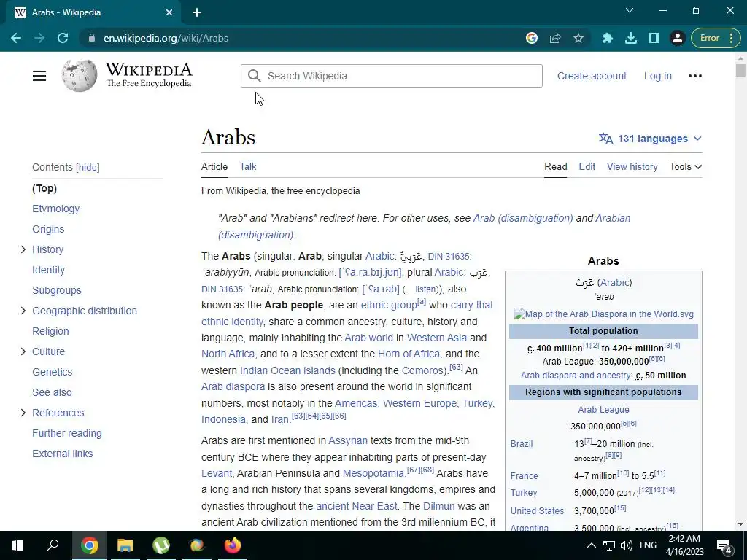The width and height of the screenshot is (747, 560).
Task: Jump to External links in contents
Action: coord(63,454)
